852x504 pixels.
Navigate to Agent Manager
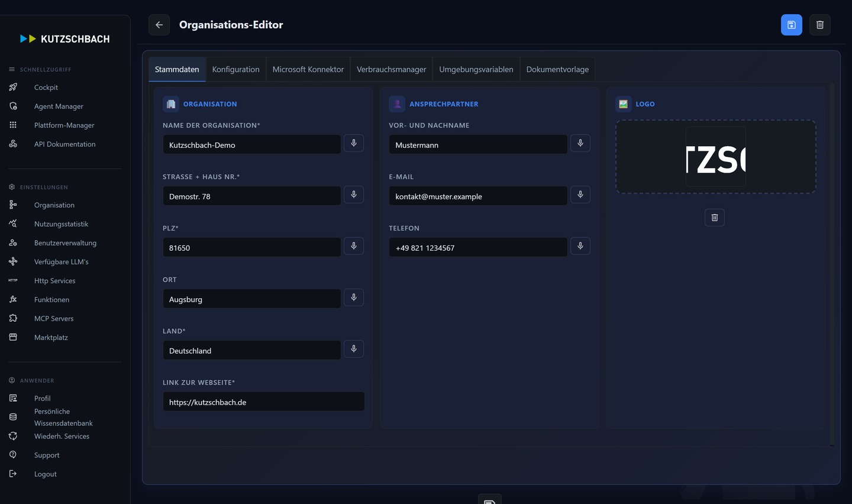click(59, 106)
